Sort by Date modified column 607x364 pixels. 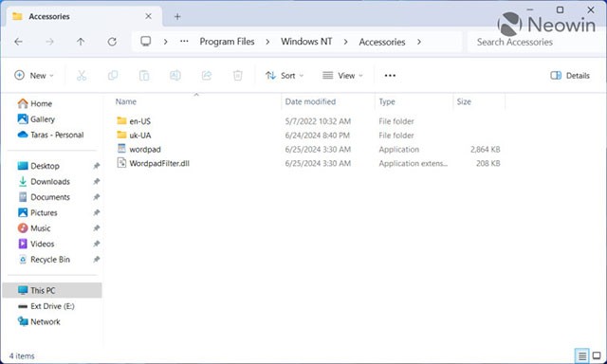coord(310,101)
